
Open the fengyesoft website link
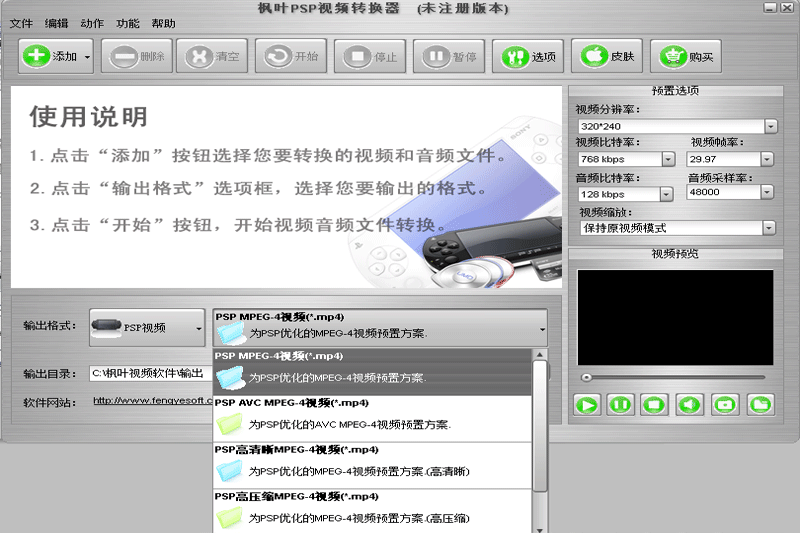click(x=153, y=401)
